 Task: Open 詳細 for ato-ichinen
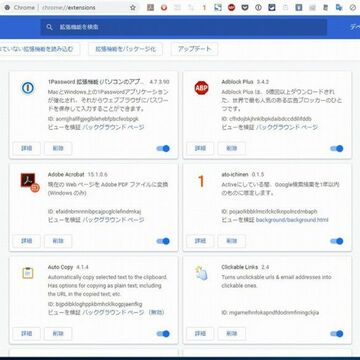tap(200, 241)
